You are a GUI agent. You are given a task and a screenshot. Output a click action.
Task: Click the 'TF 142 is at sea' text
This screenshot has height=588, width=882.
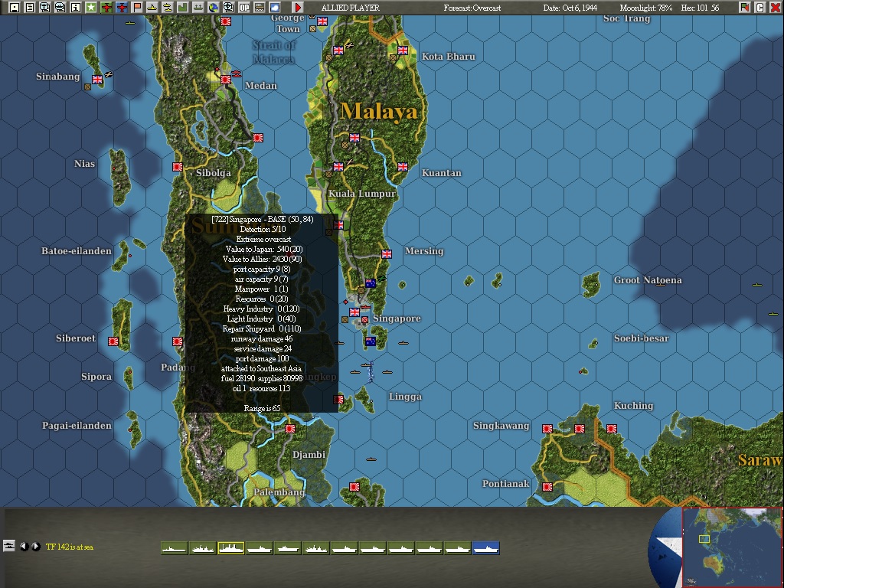click(x=70, y=547)
